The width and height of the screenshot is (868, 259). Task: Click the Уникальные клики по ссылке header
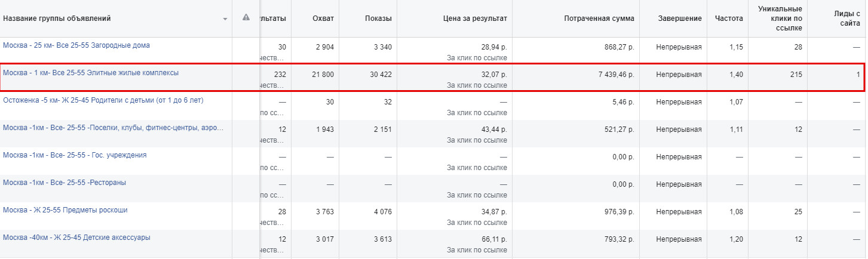coord(780,18)
